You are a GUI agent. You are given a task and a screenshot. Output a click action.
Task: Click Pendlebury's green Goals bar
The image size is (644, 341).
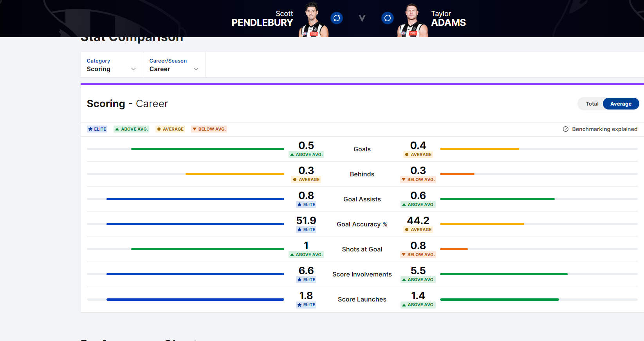pyautogui.click(x=207, y=149)
